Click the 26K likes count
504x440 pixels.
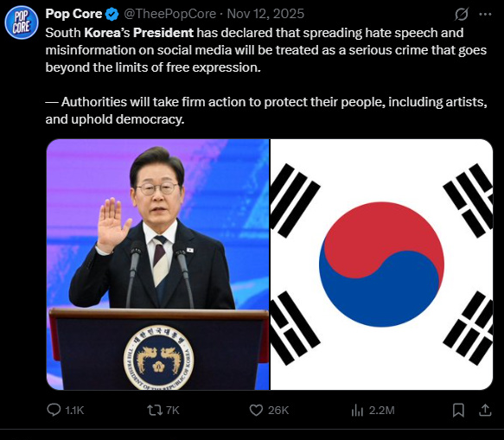(278, 411)
